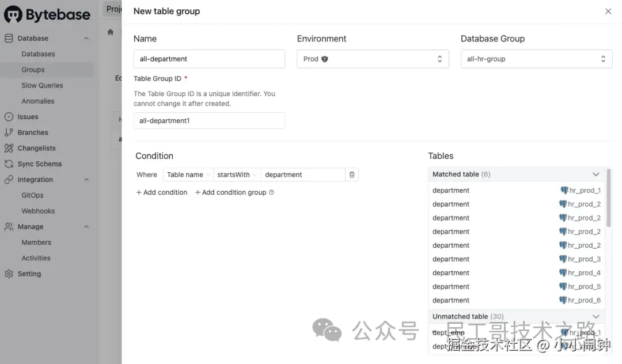Open the Environment dropdown showing Prod

[x=373, y=59]
